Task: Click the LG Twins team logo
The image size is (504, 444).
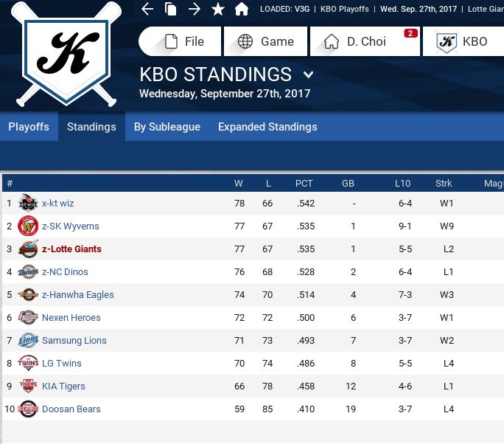Action: tap(28, 364)
